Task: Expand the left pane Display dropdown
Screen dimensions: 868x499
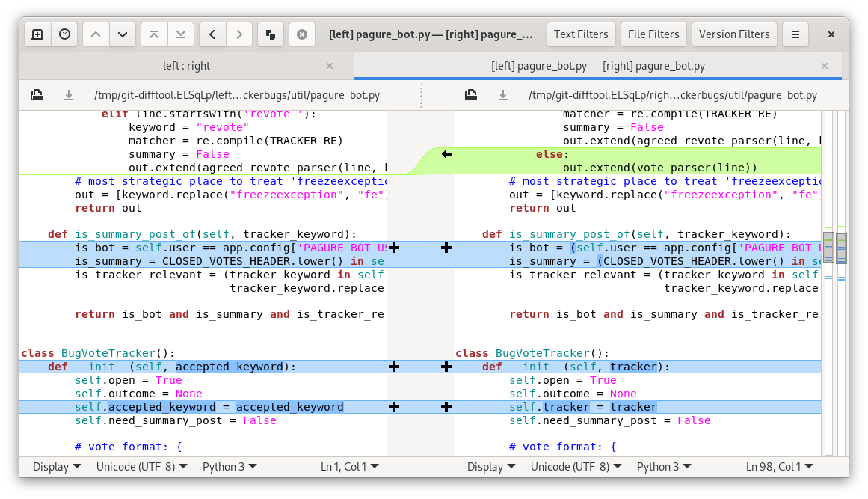Action: pos(57,467)
